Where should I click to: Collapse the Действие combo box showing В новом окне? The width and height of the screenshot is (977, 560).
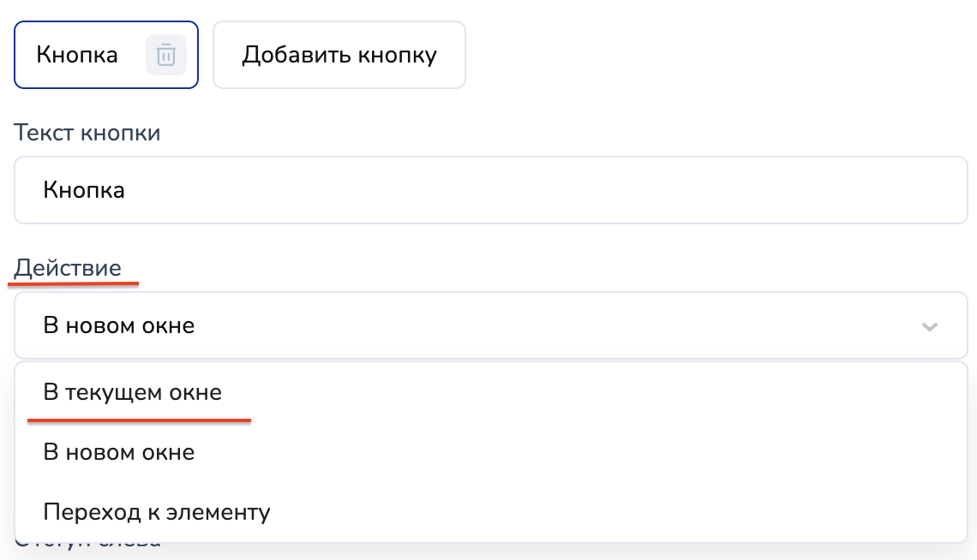(x=490, y=325)
